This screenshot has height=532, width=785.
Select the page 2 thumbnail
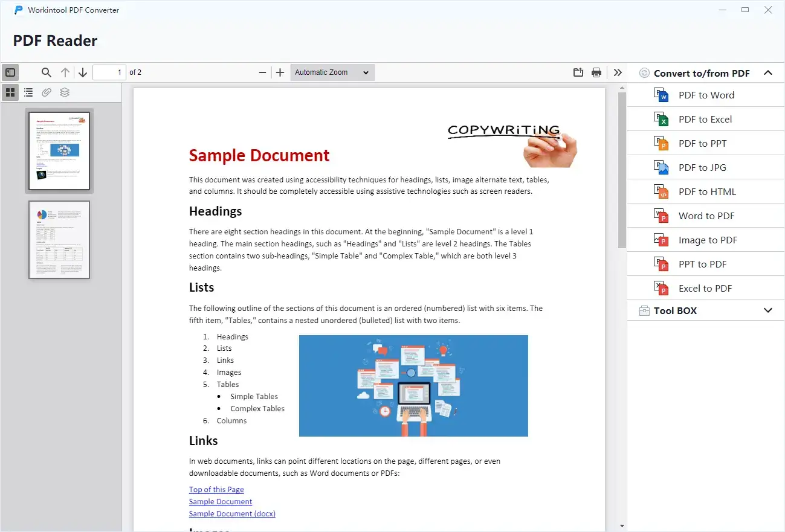point(59,240)
